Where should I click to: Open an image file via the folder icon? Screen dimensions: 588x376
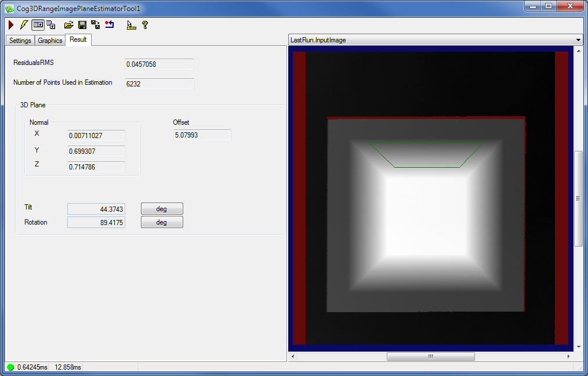point(68,25)
